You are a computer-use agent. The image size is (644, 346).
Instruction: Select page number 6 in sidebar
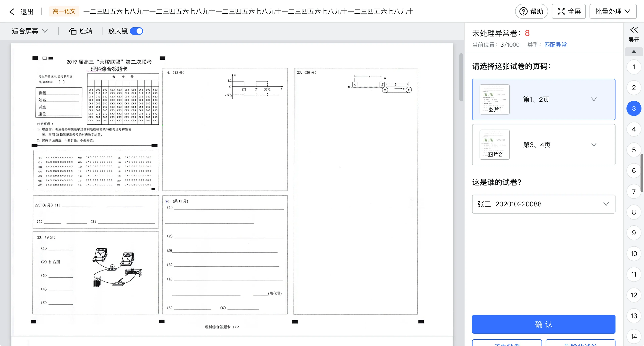tap(634, 170)
